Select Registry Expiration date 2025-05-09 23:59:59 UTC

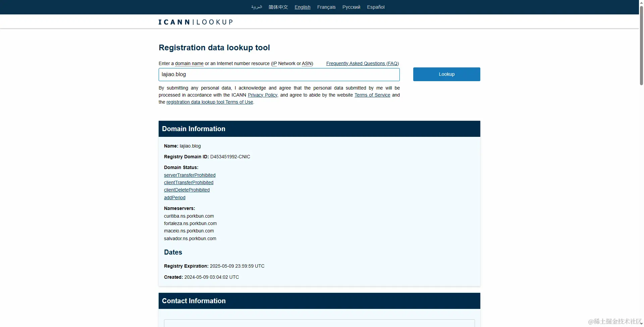237,266
